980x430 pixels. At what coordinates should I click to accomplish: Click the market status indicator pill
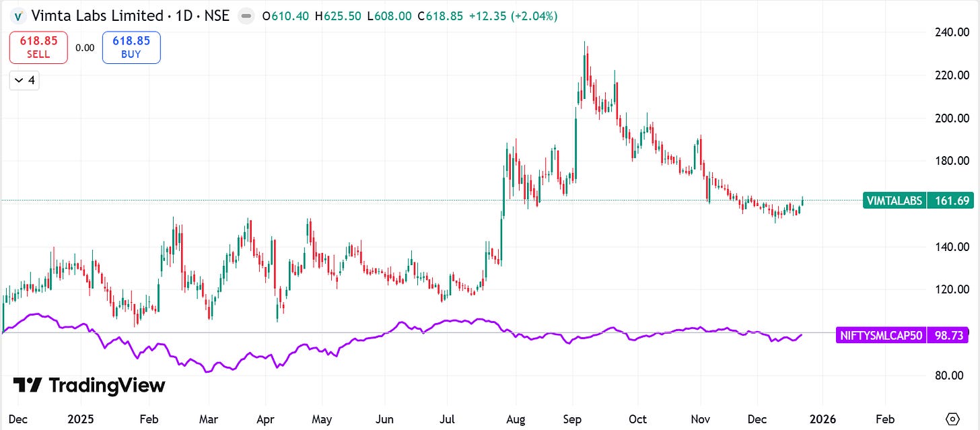246,16
